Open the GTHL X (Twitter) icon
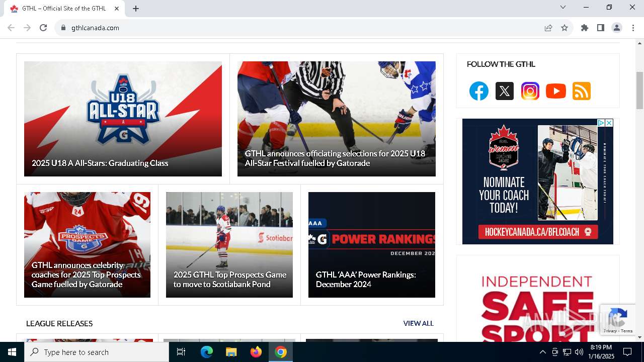Image resolution: width=644 pixels, height=362 pixels. point(504,91)
